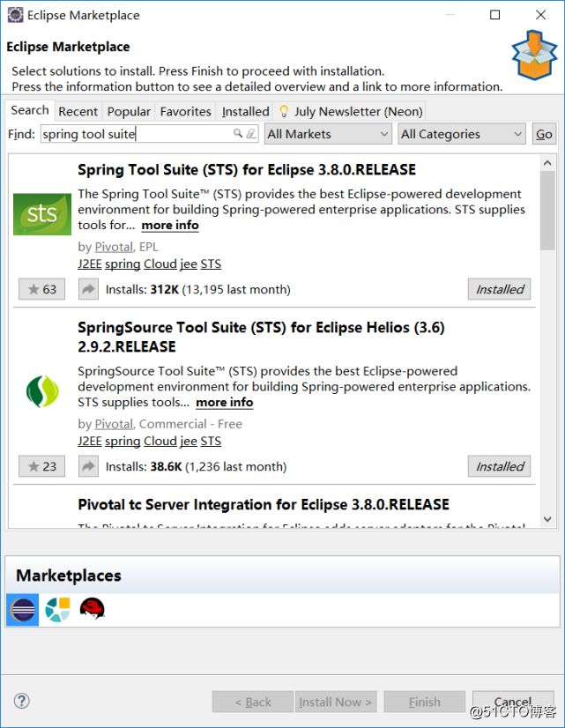Viewport: 565px width, 728px height.
Task: Select the Red Hat marketplace icon
Action: click(x=93, y=609)
